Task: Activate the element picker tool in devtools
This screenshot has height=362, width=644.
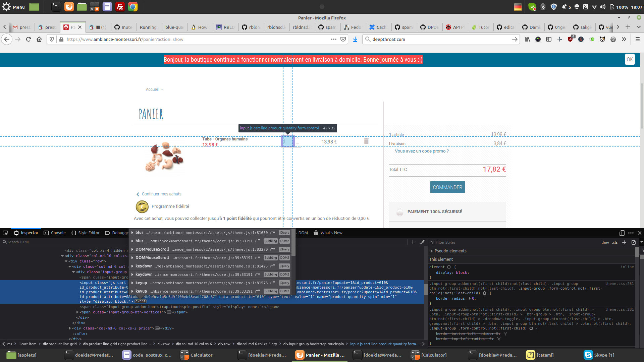Action: (5, 233)
